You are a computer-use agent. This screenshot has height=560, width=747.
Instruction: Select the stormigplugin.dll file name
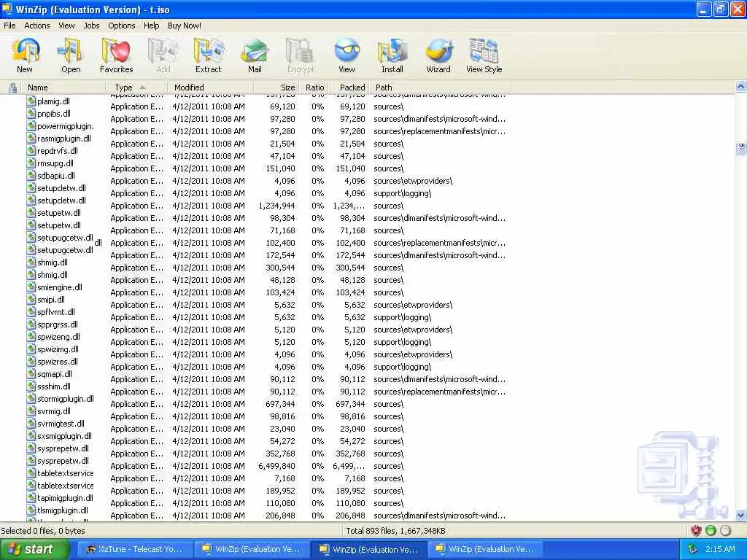pyautogui.click(x=65, y=399)
